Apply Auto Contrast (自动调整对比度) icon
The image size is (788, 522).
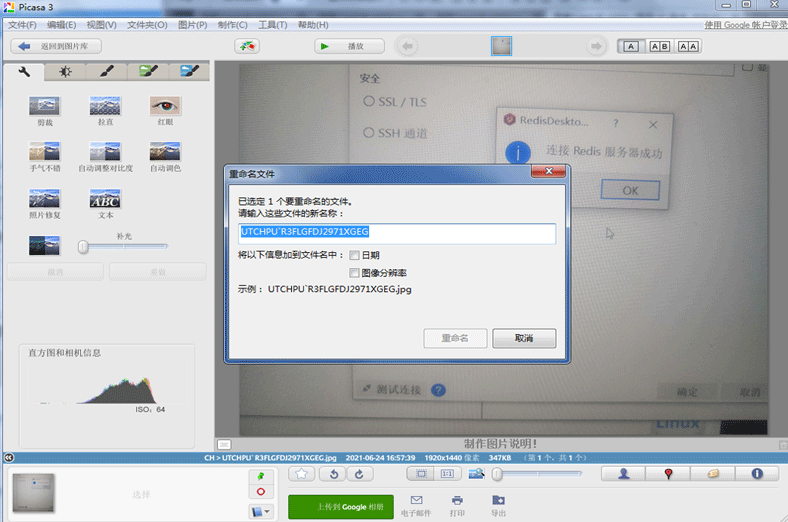pos(105,151)
